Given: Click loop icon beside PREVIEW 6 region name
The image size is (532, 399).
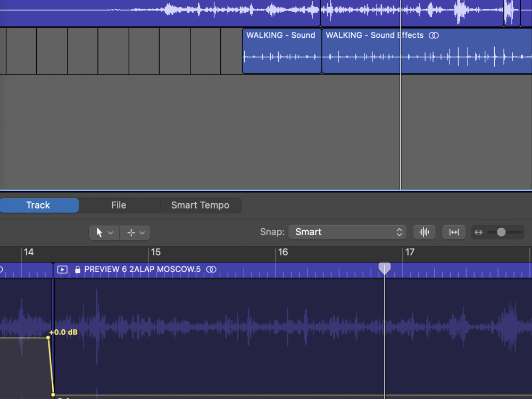Looking at the screenshot, I should point(211,269).
